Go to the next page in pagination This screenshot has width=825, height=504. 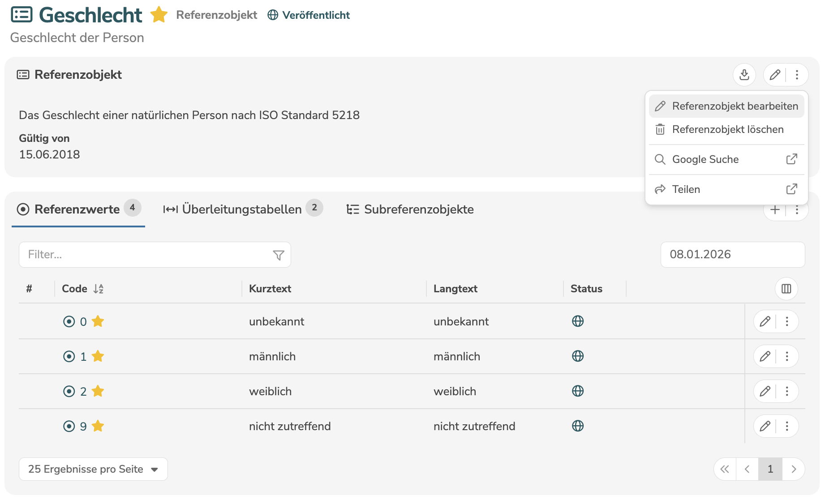click(x=793, y=469)
